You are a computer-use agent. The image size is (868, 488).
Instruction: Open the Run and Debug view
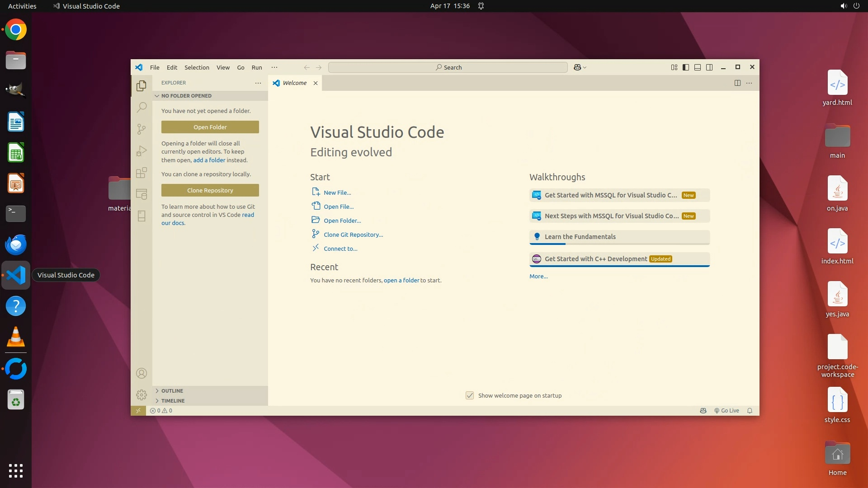(142, 151)
